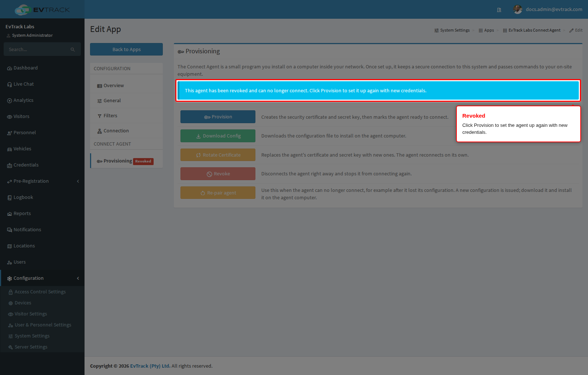Click the EvTrack logo in header
This screenshot has width=588, height=375.
42,10
